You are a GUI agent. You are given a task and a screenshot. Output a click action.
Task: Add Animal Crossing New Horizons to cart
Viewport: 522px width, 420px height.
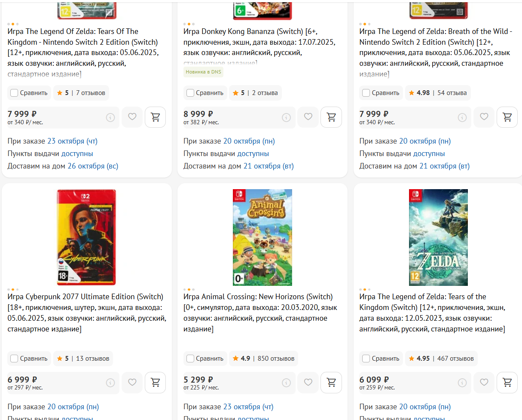[331, 383]
